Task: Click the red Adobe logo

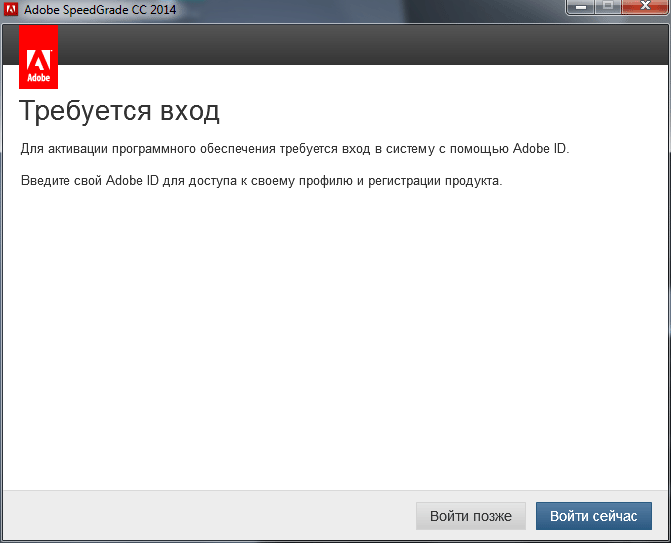Action: [x=39, y=57]
